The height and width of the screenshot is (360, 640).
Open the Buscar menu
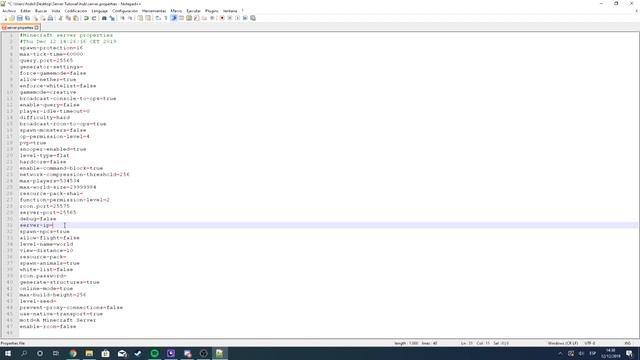point(41,11)
